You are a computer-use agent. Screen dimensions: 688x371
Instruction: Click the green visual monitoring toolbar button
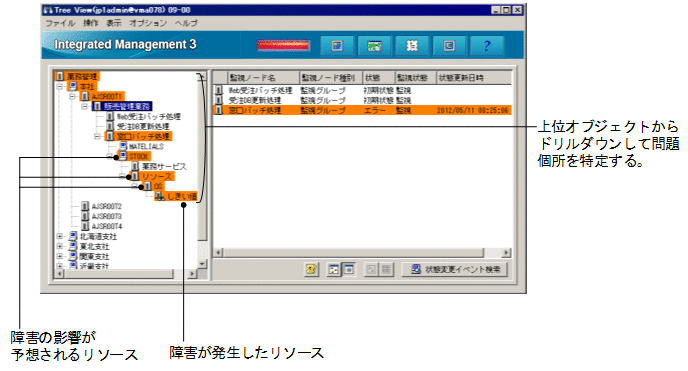(x=374, y=46)
